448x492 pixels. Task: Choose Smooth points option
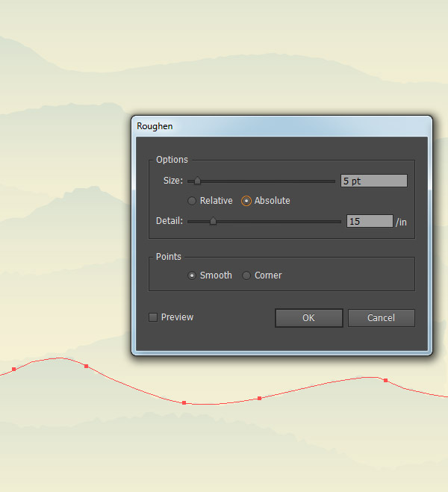click(192, 275)
